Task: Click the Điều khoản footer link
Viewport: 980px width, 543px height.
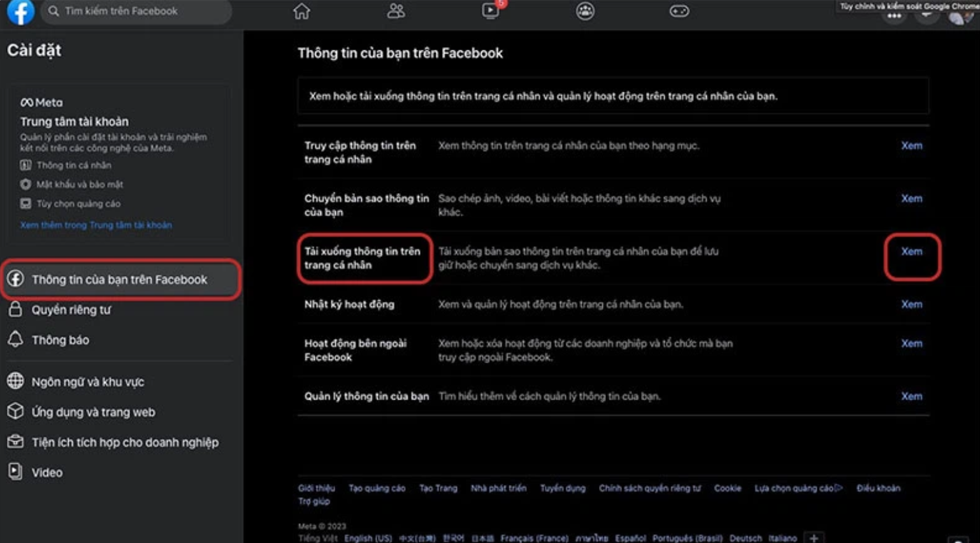Action: click(x=878, y=488)
